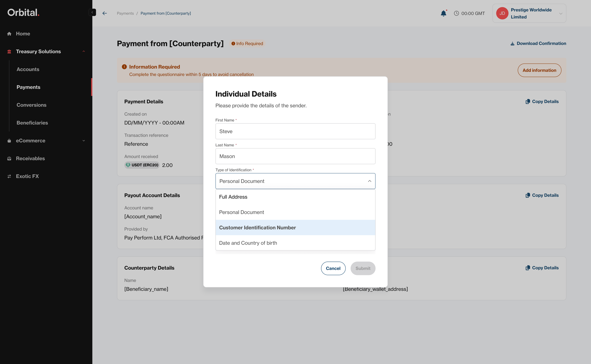Image resolution: width=591 pixels, height=364 pixels.
Task: Click the Cancel button in dialog
Action: [333, 268]
